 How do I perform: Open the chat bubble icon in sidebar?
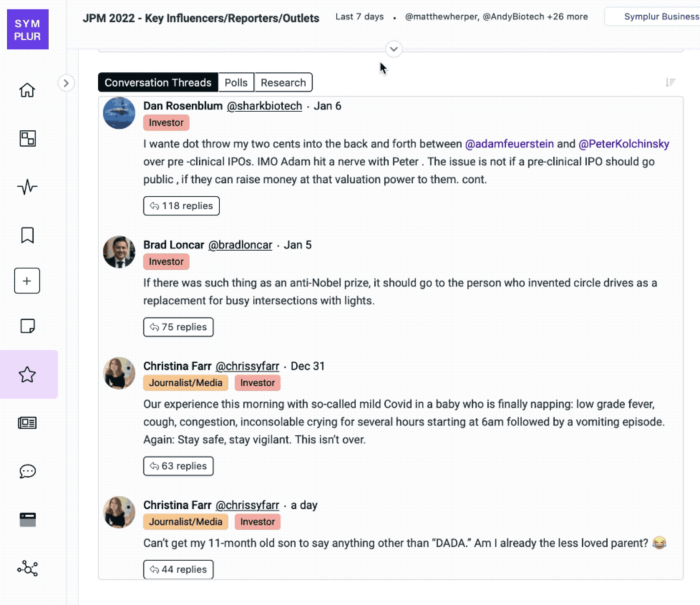click(x=27, y=471)
